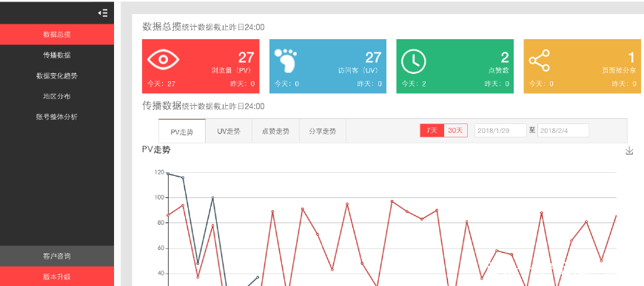Switch to the 点赞走势 tab
The height and width of the screenshot is (286, 644).
pos(275,132)
